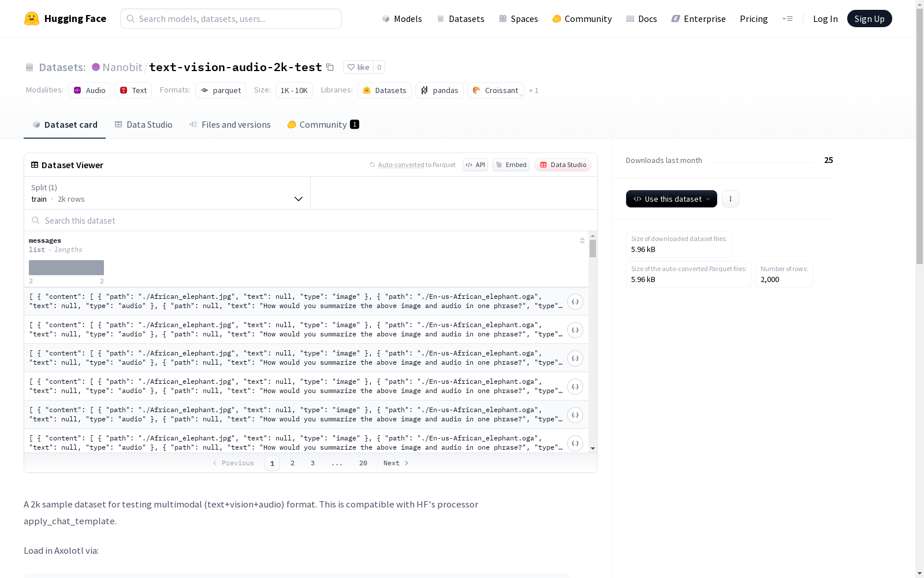The width and height of the screenshot is (924, 578).
Task: Open Enterprise in the top navigation
Action: coord(698,18)
